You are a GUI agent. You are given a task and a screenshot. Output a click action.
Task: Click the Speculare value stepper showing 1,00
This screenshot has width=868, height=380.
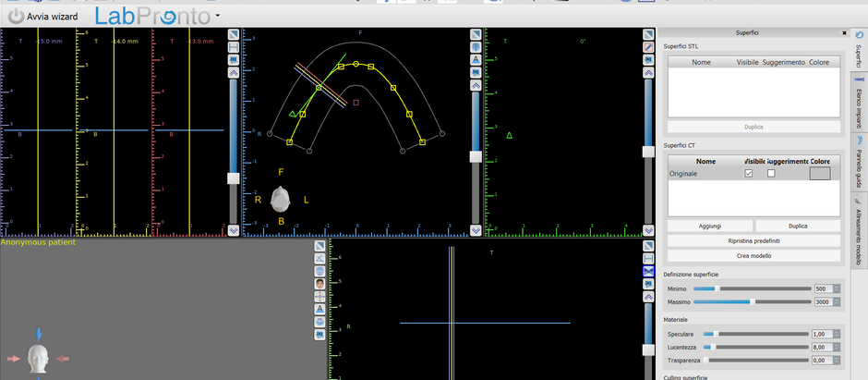837,334
